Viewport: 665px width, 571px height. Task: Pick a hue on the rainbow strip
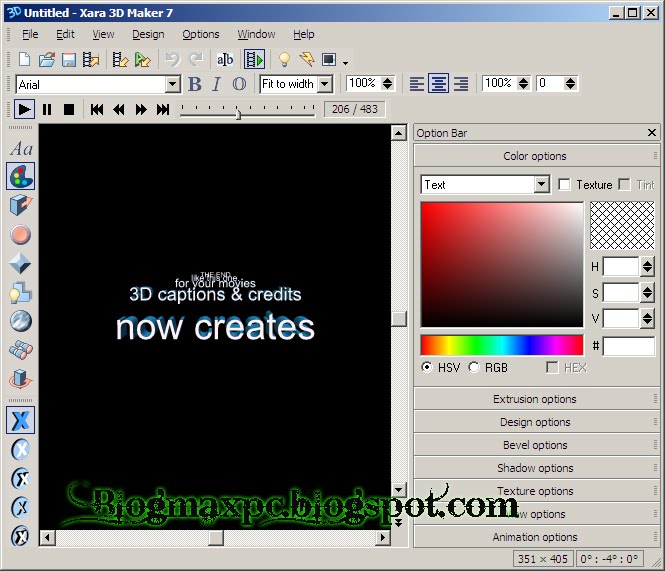click(x=502, y=345)
